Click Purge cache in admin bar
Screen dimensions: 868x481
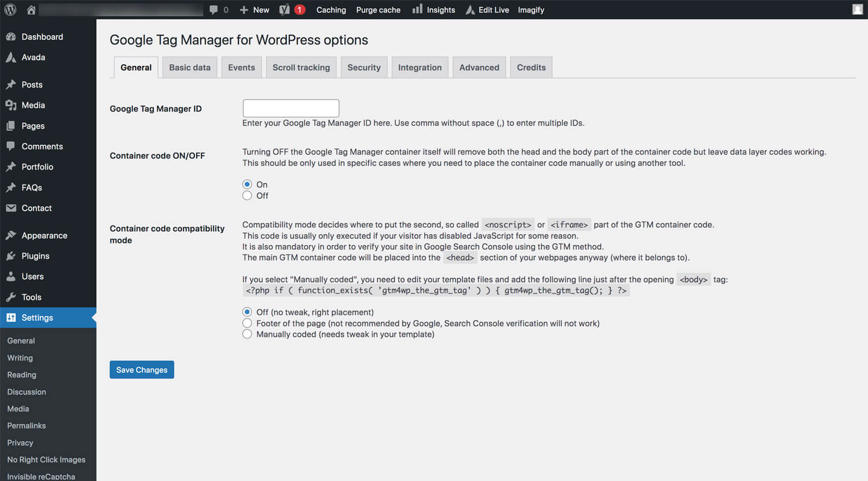pyautogui.click(x=378, y=10)
